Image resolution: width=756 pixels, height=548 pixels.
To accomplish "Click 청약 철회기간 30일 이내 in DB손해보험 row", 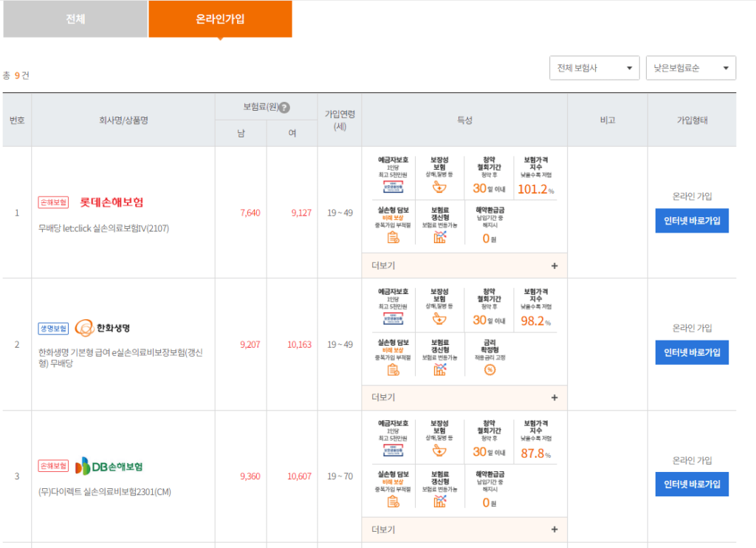I will point(489,439).
